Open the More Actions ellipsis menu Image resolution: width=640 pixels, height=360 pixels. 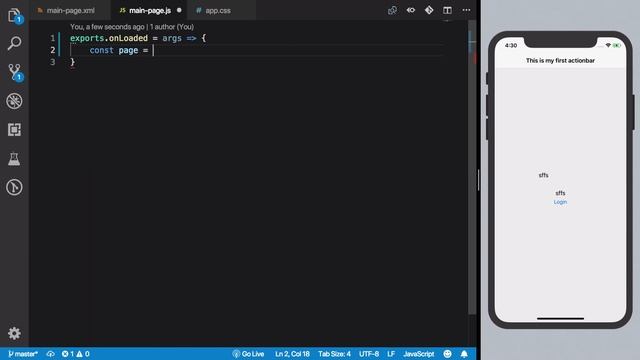coord(466,10)
